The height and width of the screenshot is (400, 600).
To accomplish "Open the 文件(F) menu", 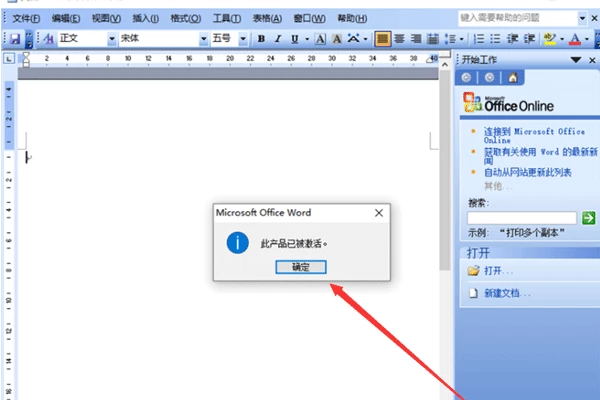I will 26,18.
